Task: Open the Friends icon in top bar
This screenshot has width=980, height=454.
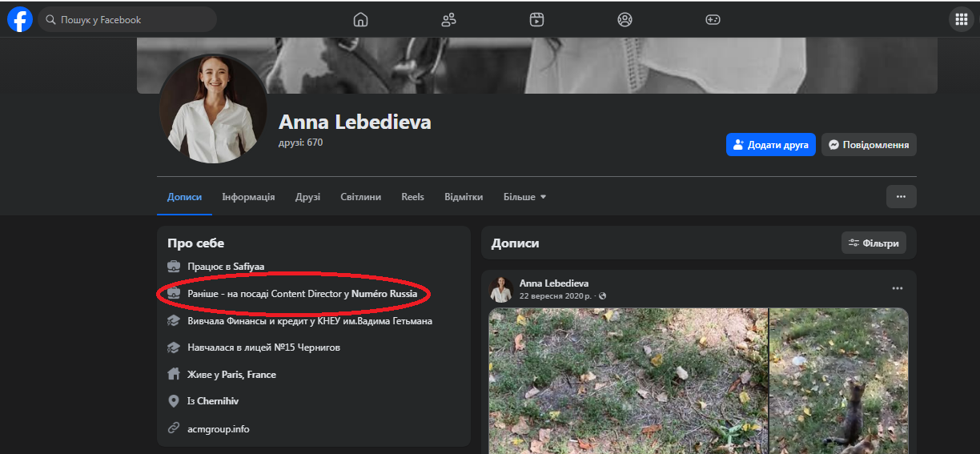Action: [x=448, y=19]
